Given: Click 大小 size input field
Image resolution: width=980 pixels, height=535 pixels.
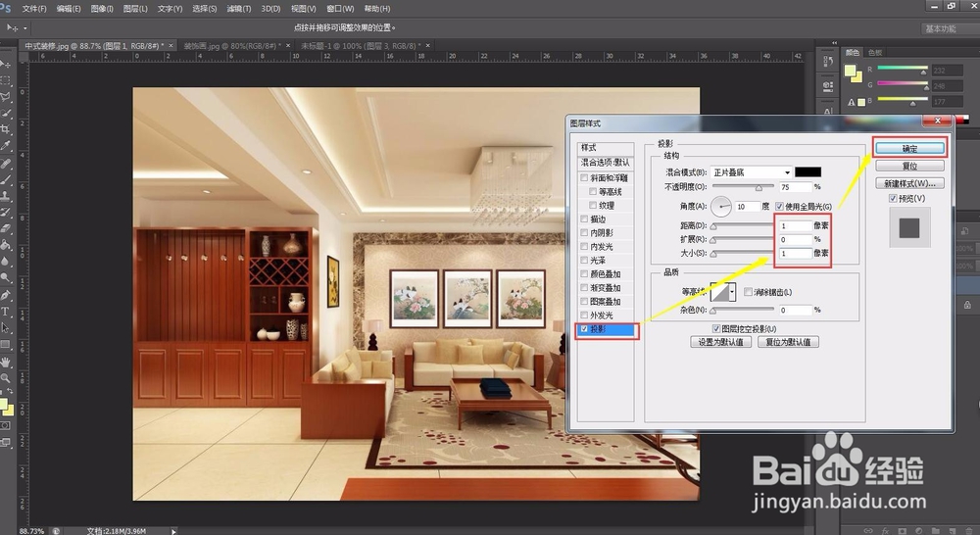Looking at the screenshot, I should tap(795, 253).
